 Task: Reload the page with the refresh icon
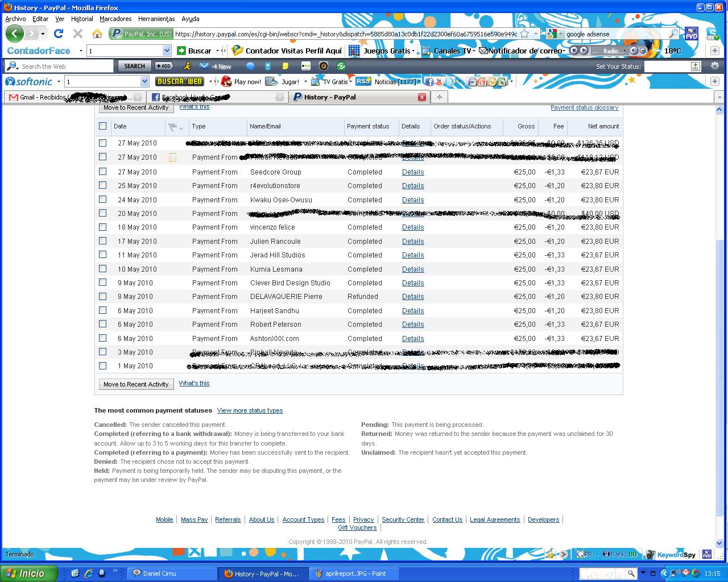click(58, 34)
